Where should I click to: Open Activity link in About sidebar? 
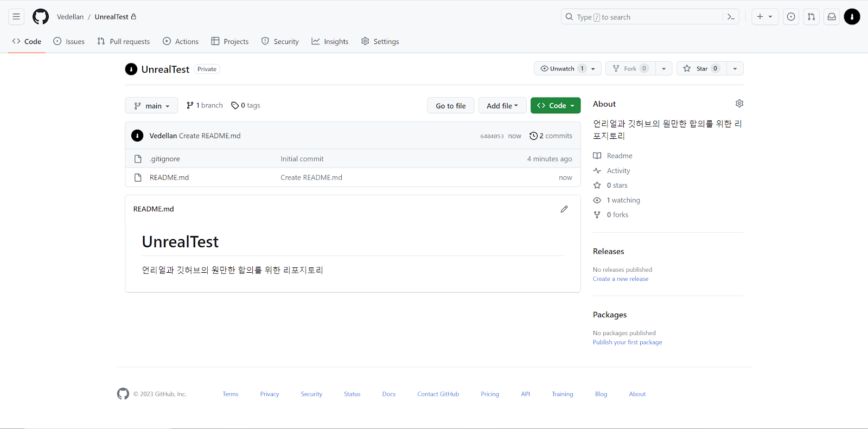tap(612, 170)
